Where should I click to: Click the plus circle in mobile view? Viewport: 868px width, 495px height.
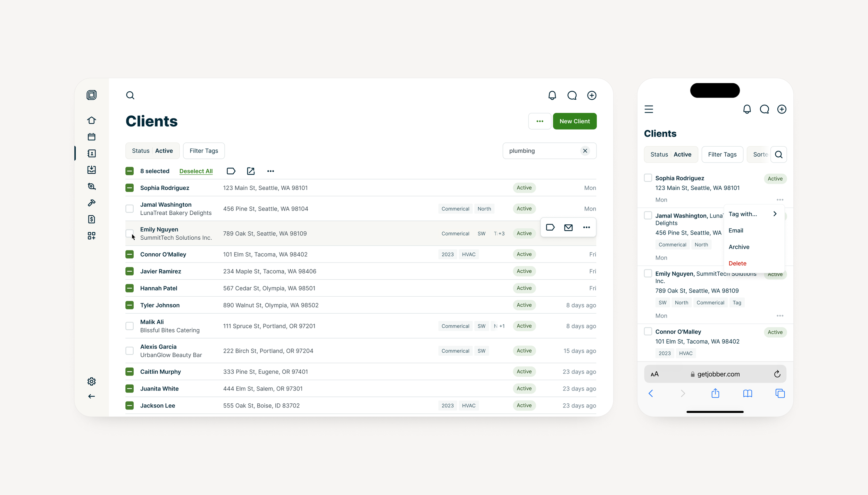(x=782, y=109)
